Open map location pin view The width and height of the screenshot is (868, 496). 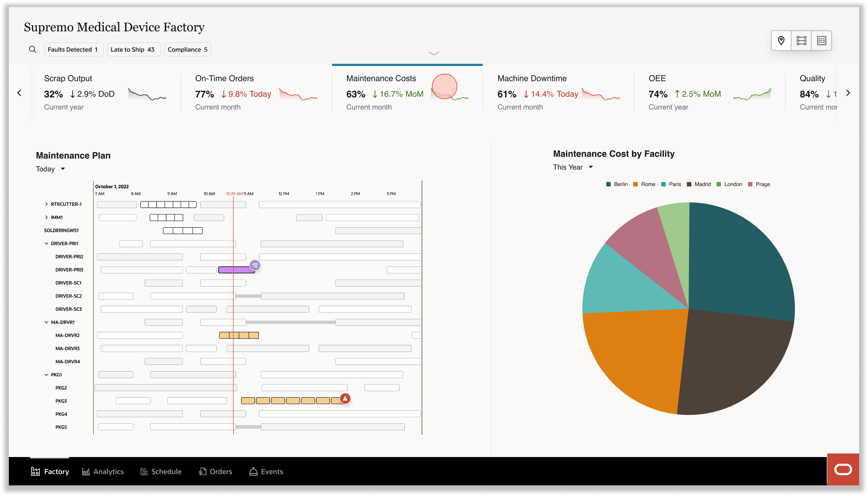coord(781,41)
